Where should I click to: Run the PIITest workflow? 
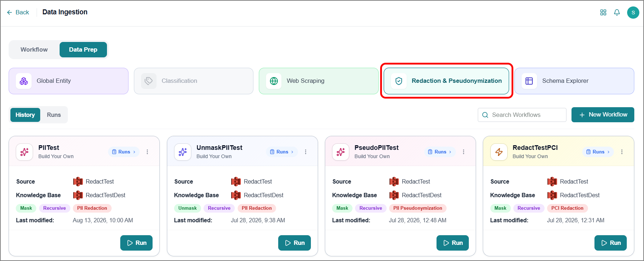136,243
